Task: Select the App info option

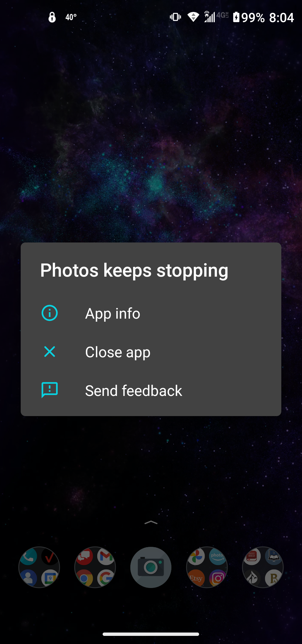Action: [151, 313]
